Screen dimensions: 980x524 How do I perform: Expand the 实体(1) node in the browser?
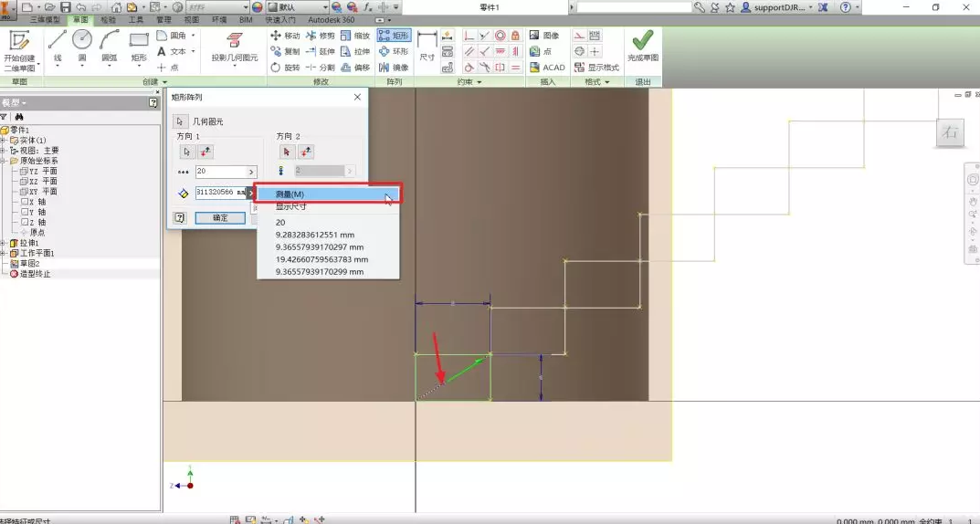tap(3, 141)
